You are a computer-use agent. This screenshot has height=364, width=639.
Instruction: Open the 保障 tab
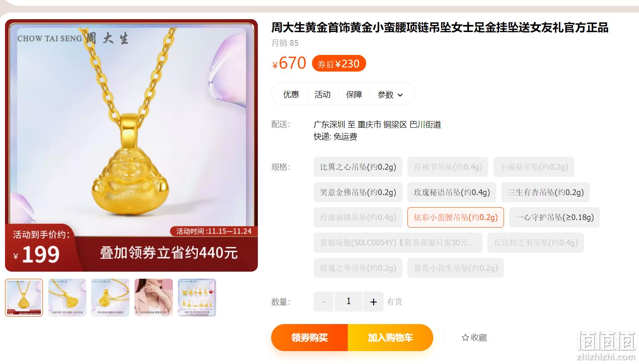(x=354, y=94)
